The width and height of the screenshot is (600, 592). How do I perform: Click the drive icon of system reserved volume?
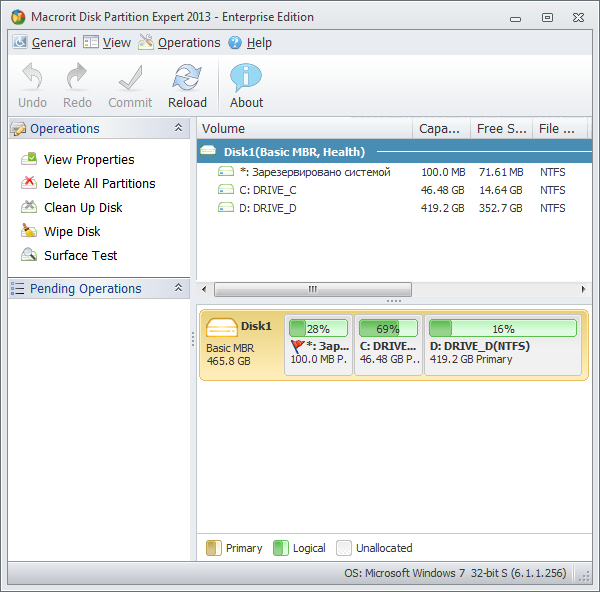[x=226, y=171]
